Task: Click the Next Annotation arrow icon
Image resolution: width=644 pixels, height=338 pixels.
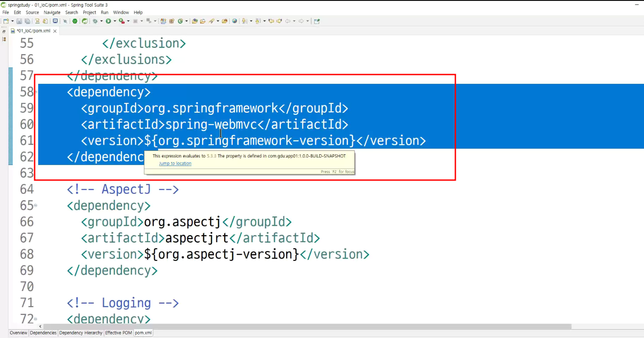Action: [x=244, y=21]
